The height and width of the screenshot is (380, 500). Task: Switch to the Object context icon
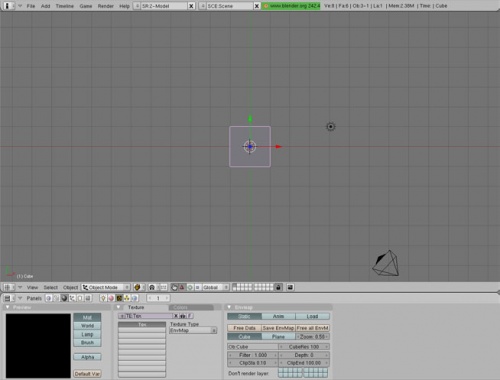point(72,298)
